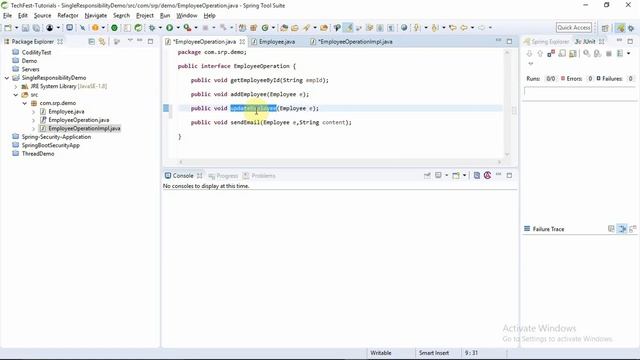The width and height of the screenshot is (640, 360).
Task: Click the New file wizard icon
Action: tap(8, 28)
